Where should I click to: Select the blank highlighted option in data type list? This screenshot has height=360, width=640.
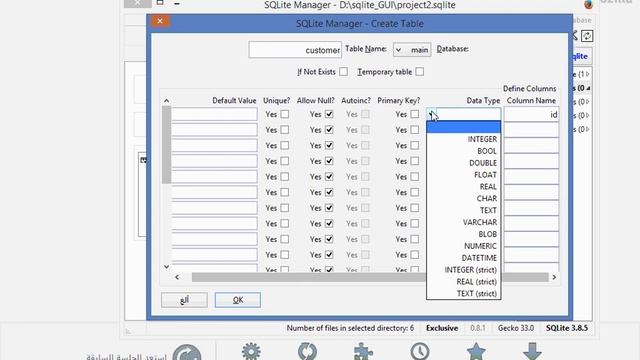click(464, 127)
